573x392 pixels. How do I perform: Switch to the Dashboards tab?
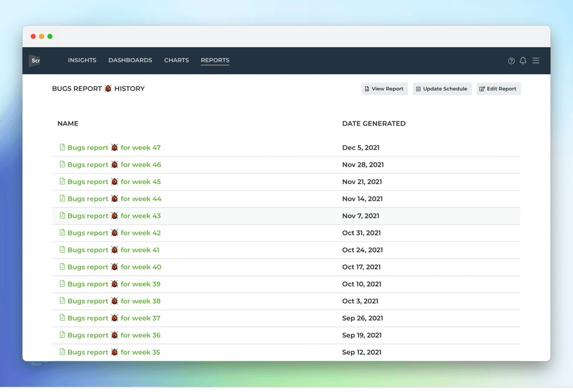(x=130, y=60)
